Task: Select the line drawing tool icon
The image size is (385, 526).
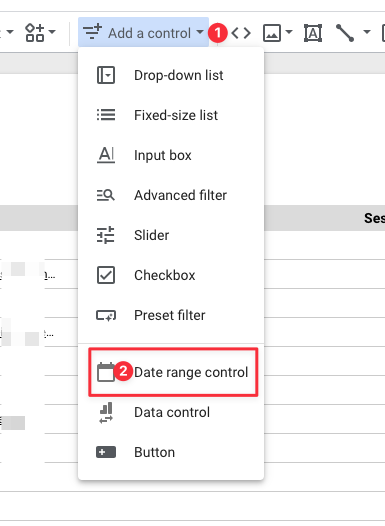Action: [345, 33]
